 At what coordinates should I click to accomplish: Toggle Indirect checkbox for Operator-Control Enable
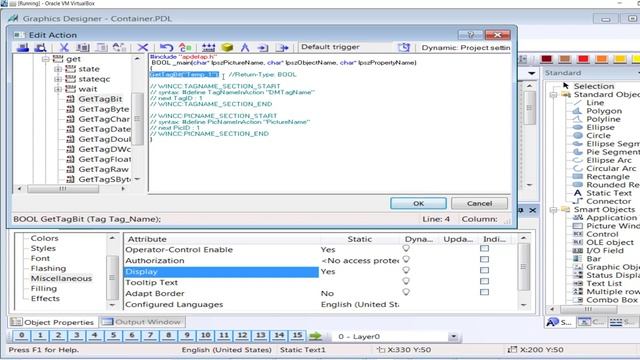484,248
